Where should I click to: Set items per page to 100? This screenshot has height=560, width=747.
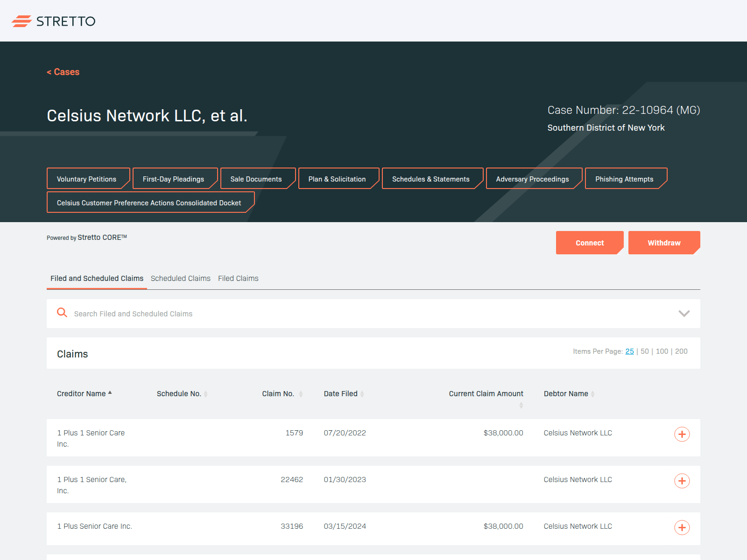click(662, 351)
